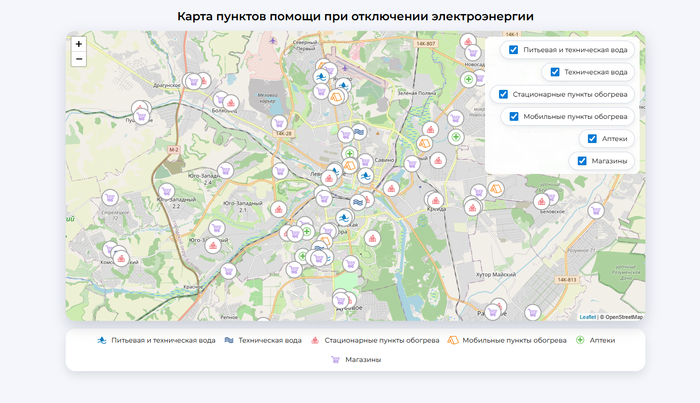Viewport: 700px width, 403px height.
Task: Click the 14K-807 road label on map
Action: (x=425, y=43)
